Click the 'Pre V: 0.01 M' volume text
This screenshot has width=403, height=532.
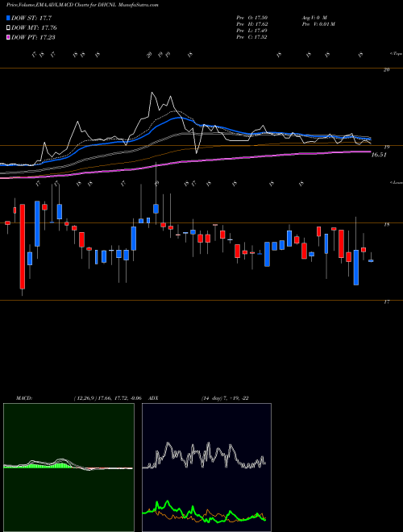pos(318,24)
